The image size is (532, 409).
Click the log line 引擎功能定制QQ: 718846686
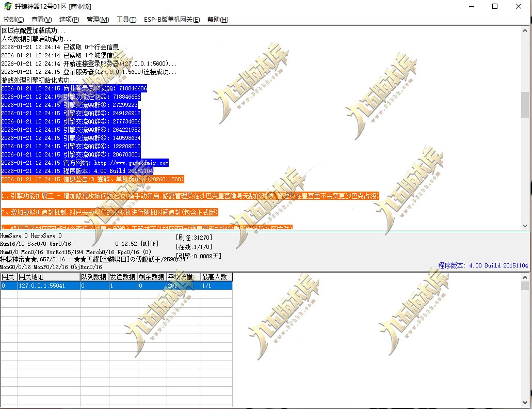point(71,97)
